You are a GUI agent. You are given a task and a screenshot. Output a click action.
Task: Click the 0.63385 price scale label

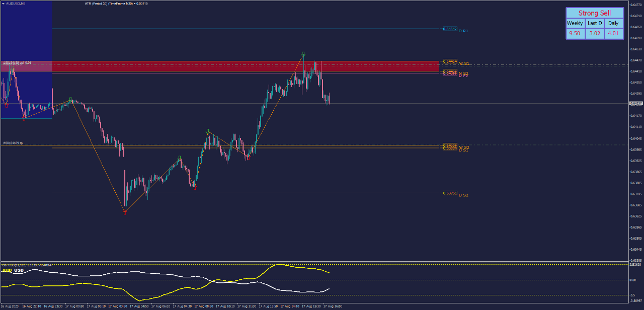point(636,261)
